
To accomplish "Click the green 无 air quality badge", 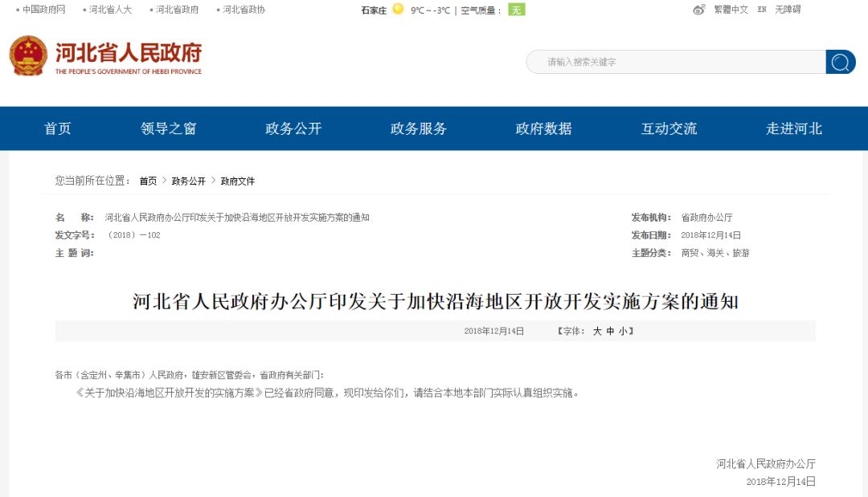I will point(515,10).
